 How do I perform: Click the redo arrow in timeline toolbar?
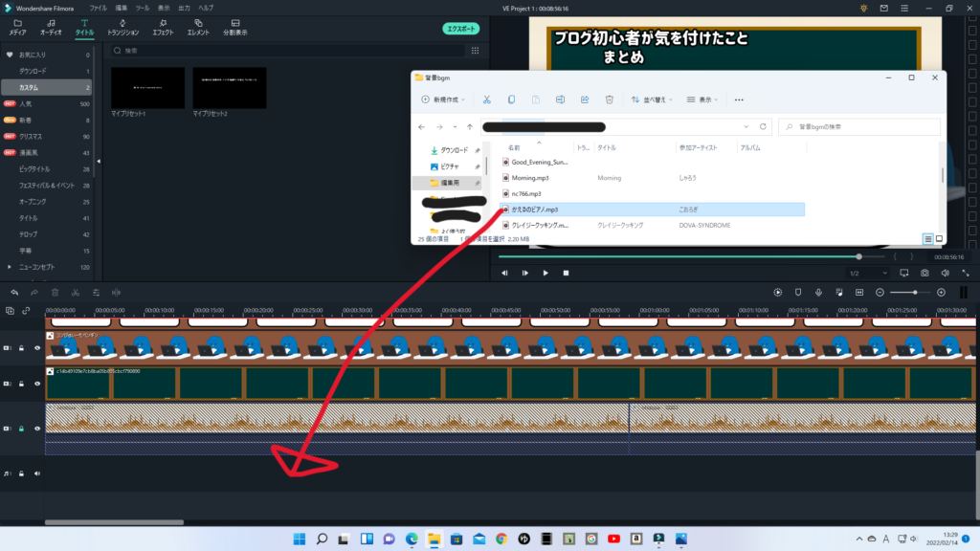pos(34,293)
